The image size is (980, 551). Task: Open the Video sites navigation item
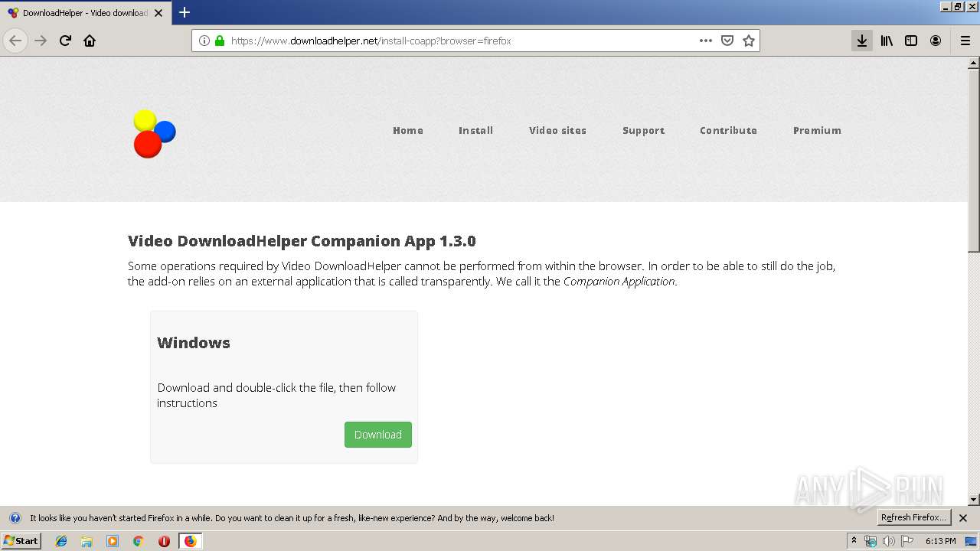click(557, 130)
